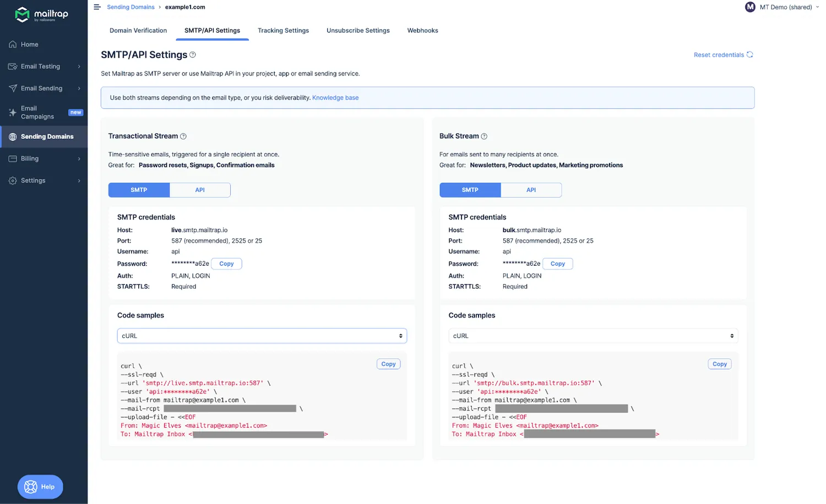The image size is (826, 504).
Task: Open the Transactional Stream cURL code sample dropdown
Action: coord(262,336)
